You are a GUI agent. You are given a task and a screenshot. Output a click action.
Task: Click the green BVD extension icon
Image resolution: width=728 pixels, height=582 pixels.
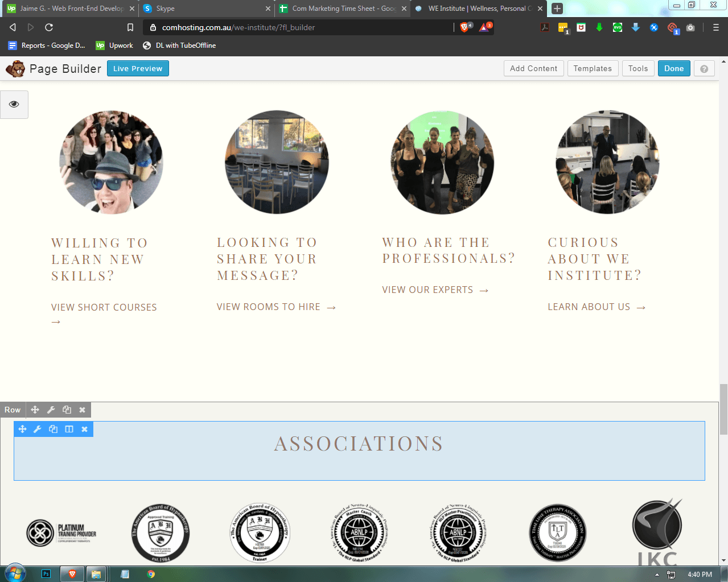(x=618, y=27)
